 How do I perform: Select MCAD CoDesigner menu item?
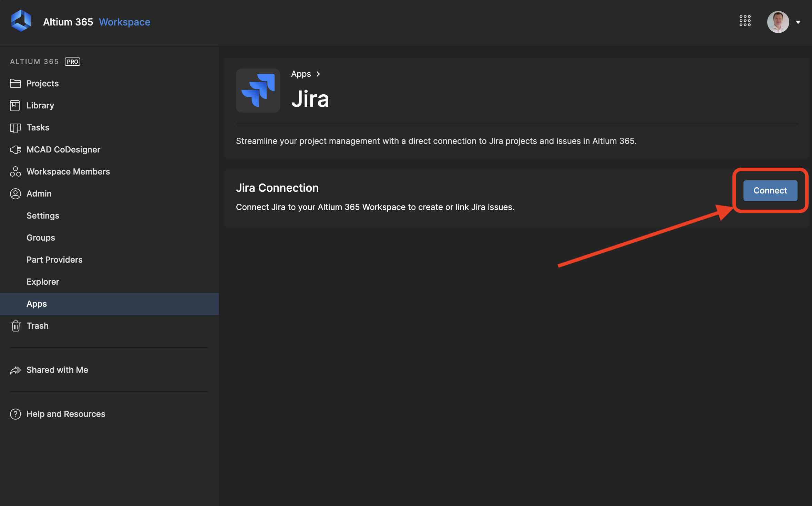(109, 149)
